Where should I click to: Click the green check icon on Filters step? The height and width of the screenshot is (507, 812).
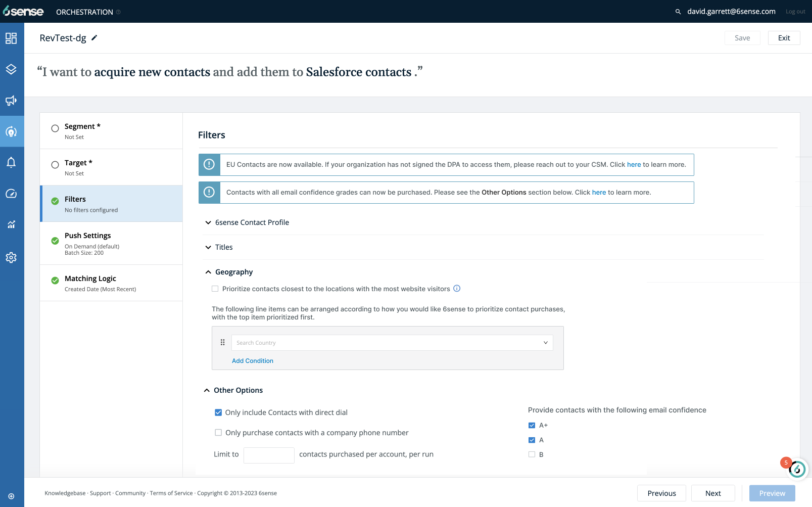coord(55,201)
